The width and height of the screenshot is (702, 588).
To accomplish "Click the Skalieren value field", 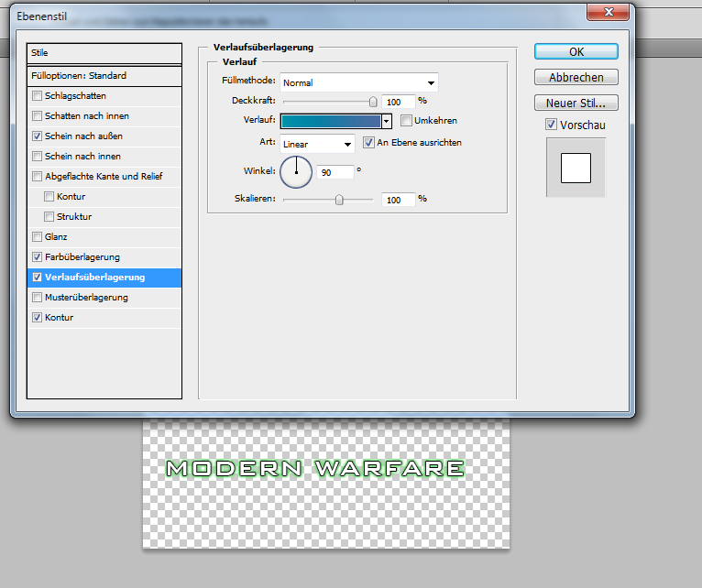I will pos(399,200).
